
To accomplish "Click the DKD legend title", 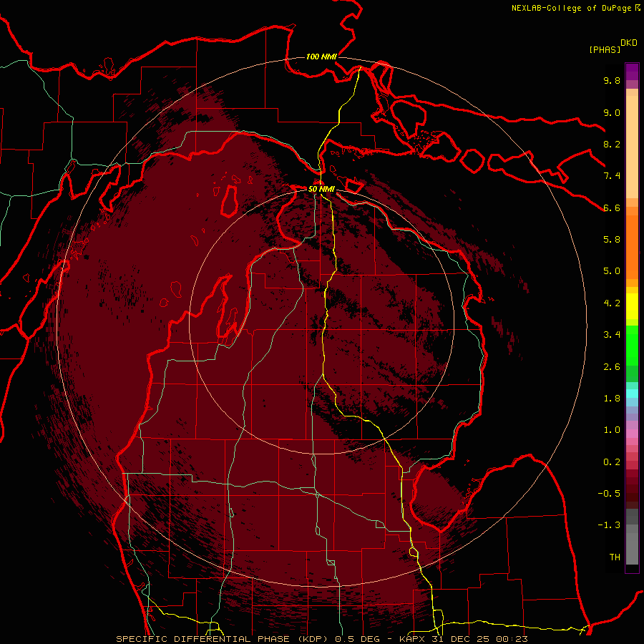I will click(629, 43).
